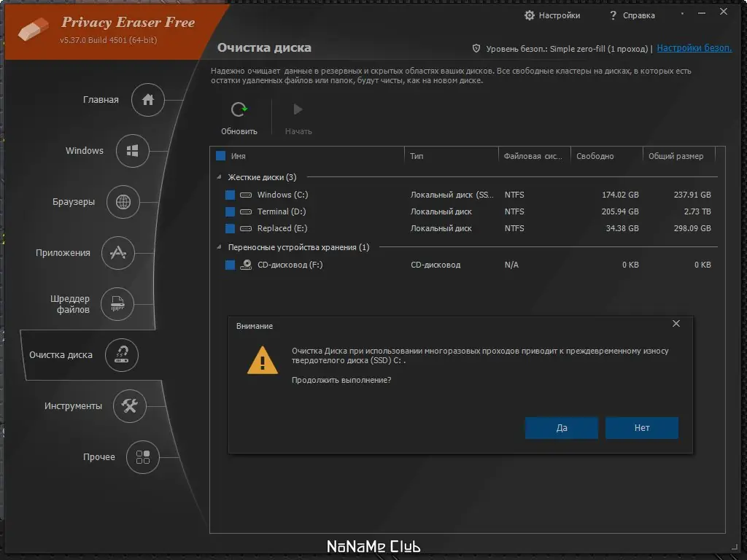Screen dimensions: 747x560
Task: Select the Очистка диска sidebar label
Action: tap(61, 355)
